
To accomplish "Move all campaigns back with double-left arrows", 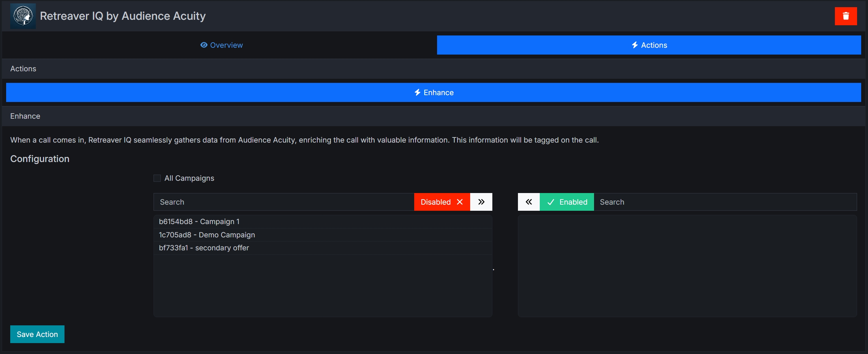I will 529,202.
